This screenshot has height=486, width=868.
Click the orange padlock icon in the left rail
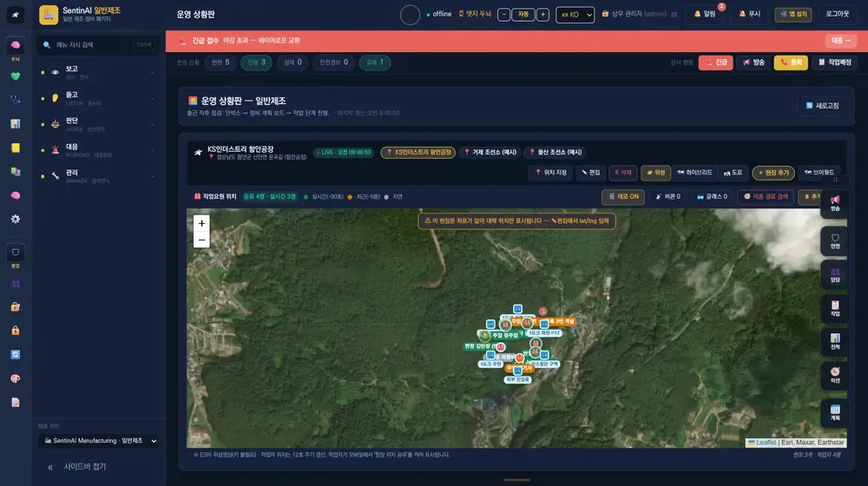click(15, 331)
